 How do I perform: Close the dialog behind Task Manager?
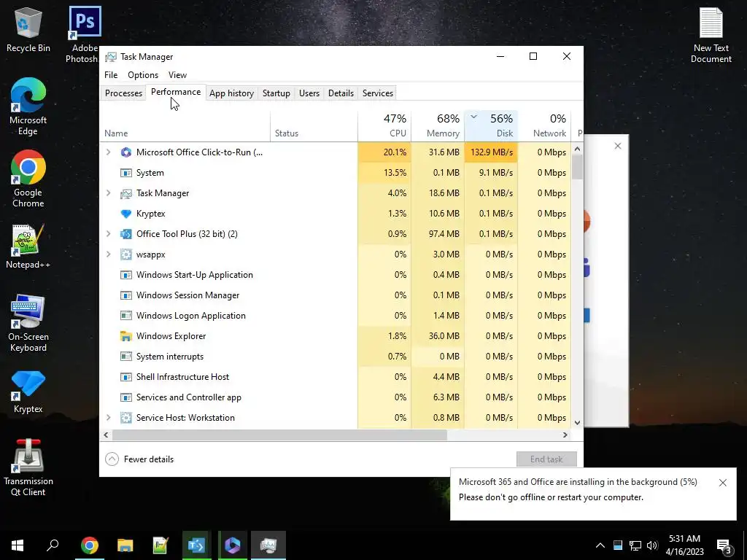tap(618, 146)
